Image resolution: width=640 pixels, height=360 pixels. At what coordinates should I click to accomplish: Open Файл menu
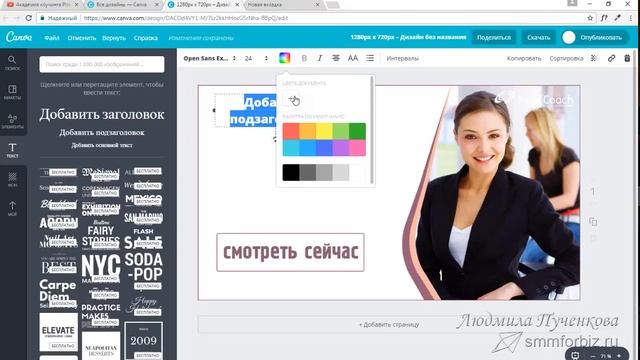coord(52,38)
